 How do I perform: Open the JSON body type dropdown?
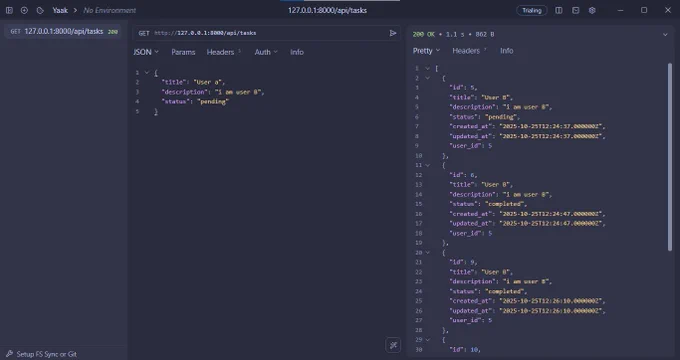pyautogui.click(x=146, y=52)
